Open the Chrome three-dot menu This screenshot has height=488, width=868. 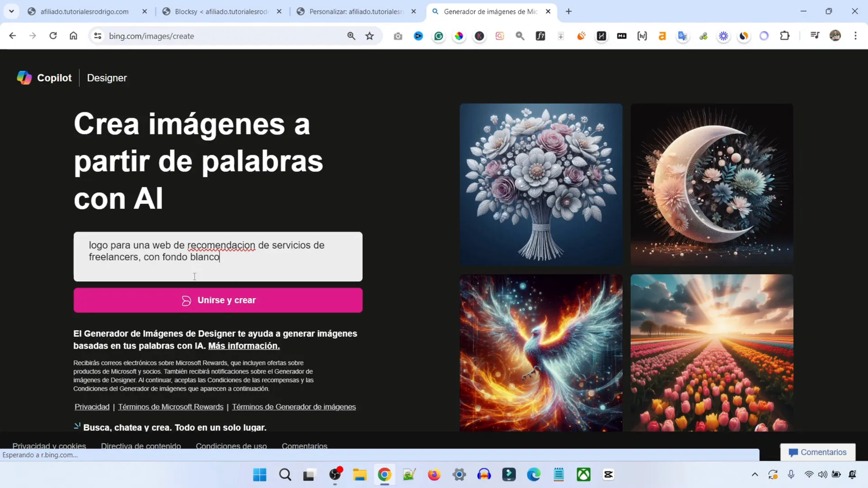pyautogui.click(x=856, y=36)
